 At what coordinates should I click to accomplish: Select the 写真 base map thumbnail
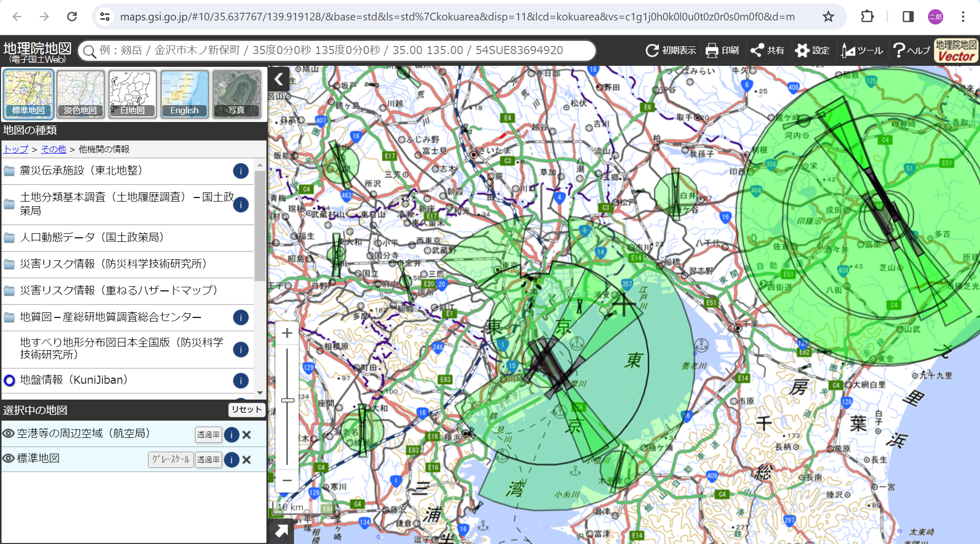pyautogui.click(x=236, y=94)
